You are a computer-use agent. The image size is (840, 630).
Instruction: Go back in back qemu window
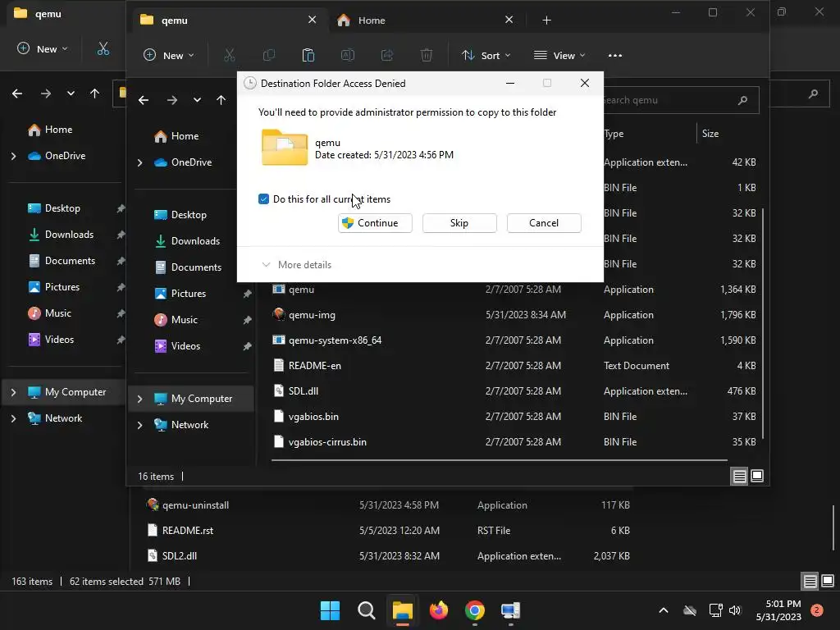click(x=17, y=94)
